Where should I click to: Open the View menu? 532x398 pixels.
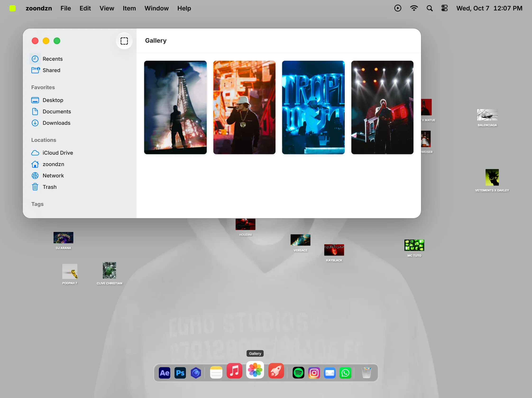pyautogui.click(x=107, y=8)
